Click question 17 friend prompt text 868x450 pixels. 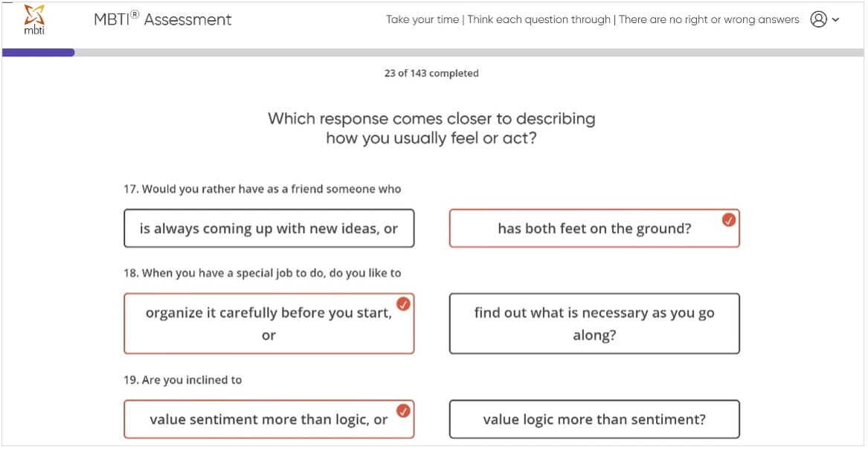pyautogui.click(x=262, y=189)
